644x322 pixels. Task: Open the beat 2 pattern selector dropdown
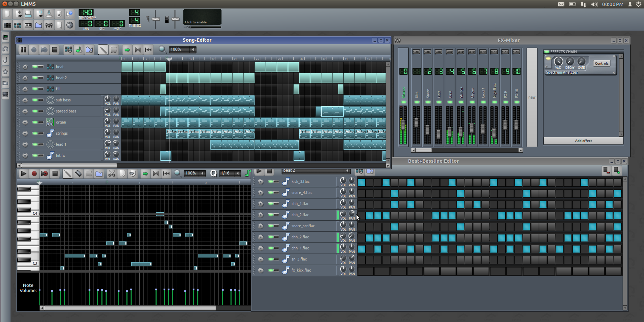[316, 170]
